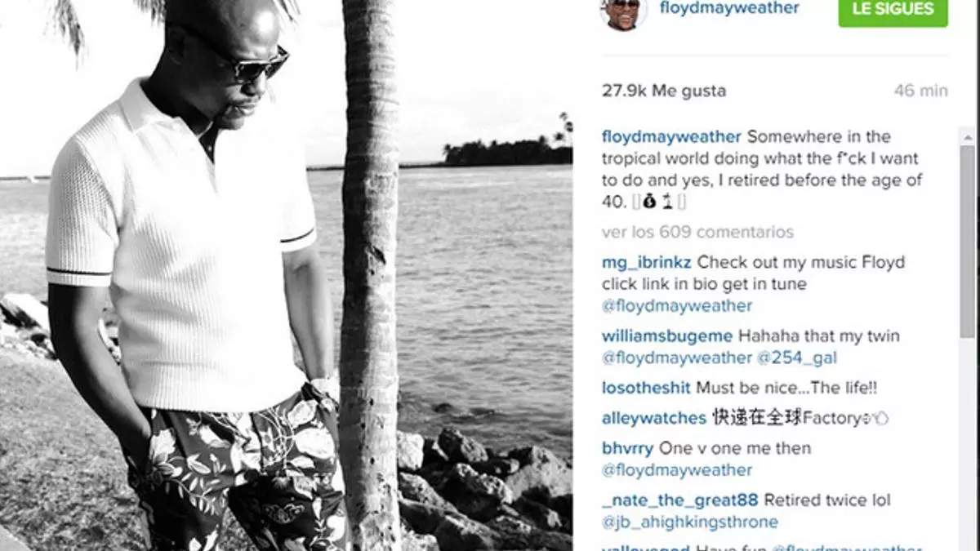980x551 pixels.
Task: Open floydmayweather profile avatar picture
Action: pos(624,12)
